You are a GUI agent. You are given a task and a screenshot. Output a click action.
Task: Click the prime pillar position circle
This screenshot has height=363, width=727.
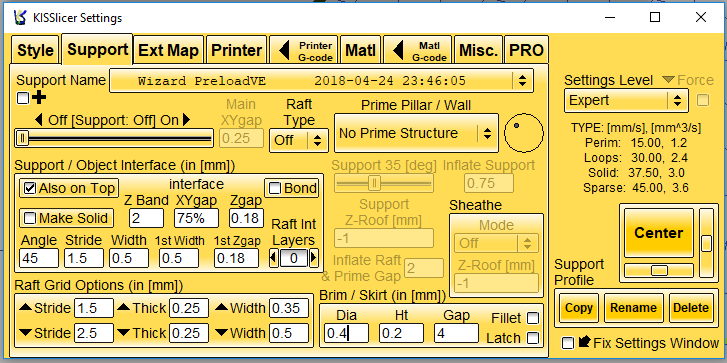coord(523,134)
